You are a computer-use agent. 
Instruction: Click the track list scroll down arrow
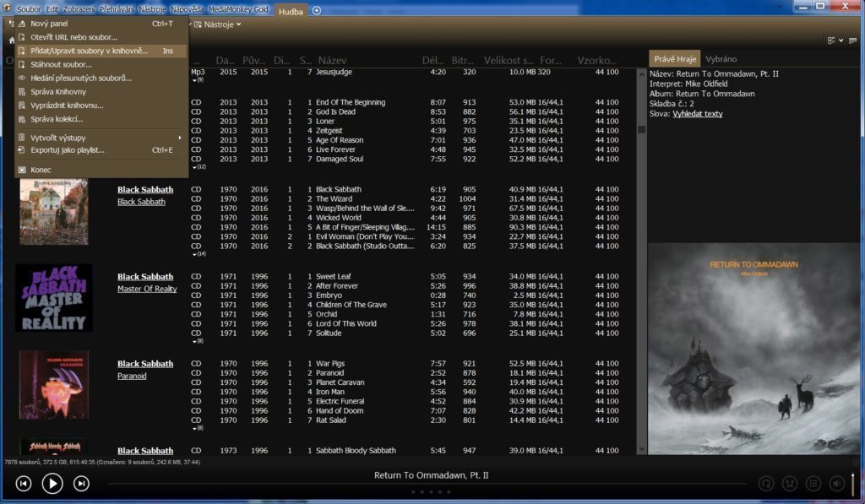(641, 449)
